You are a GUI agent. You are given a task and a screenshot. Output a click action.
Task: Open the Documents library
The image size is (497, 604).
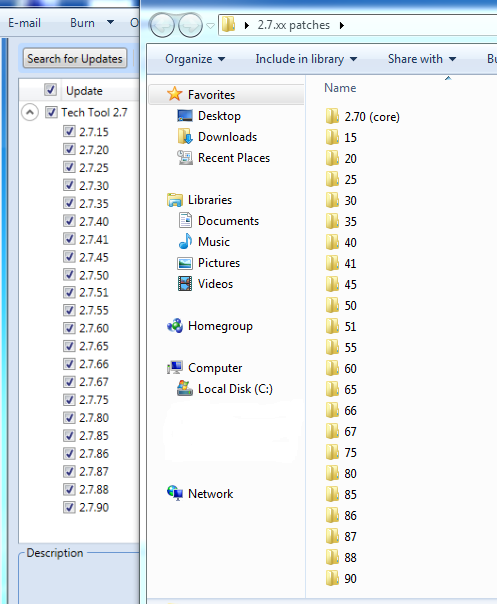(228, 221)
